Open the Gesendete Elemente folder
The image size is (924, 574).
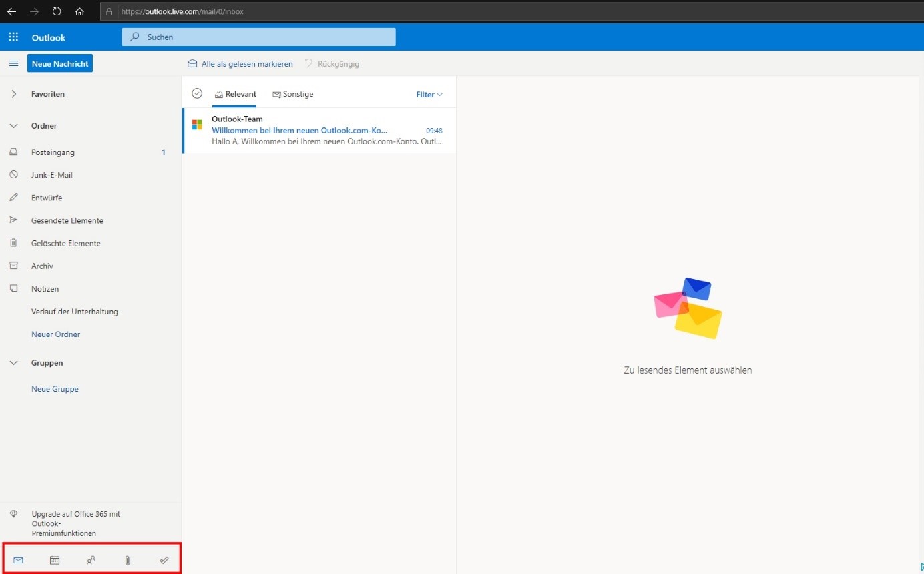click(x=91, y=220)
